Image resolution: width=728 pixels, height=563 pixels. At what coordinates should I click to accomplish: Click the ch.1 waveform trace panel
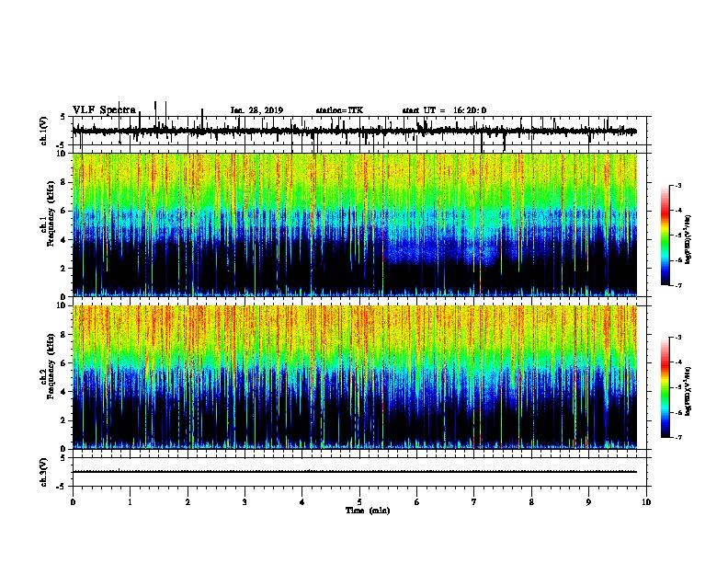[358, 131]
